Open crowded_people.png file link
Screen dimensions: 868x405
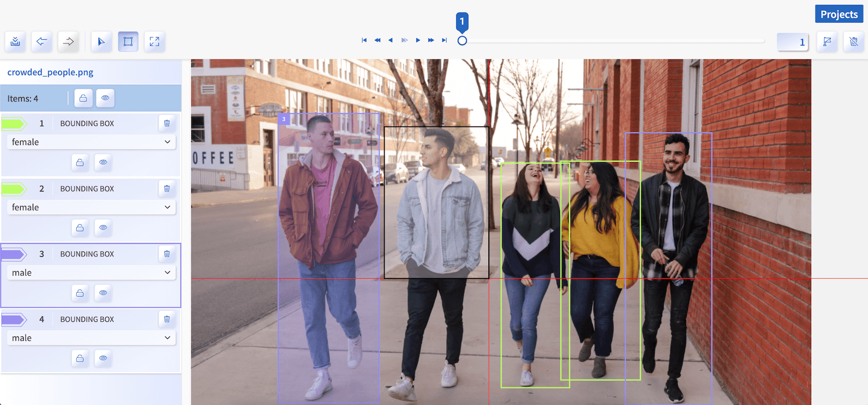click(50, 72)
